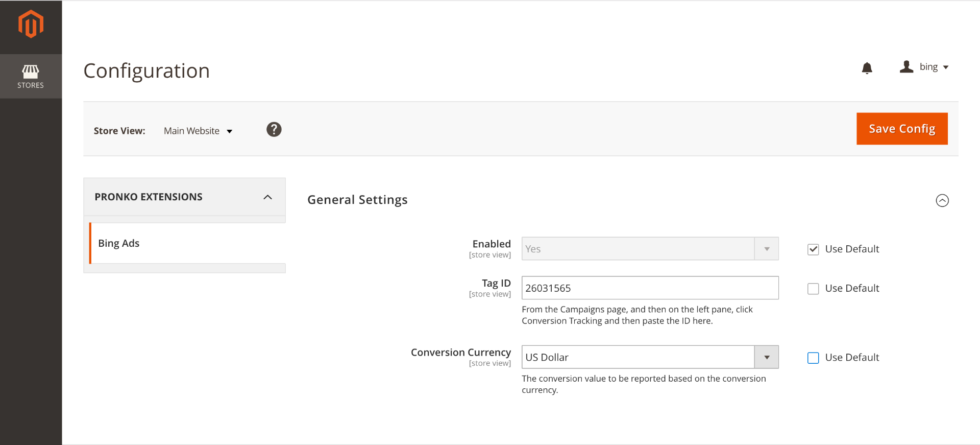Open the Main Website store view switcher
This screenshot has height=445, width=980.
point(198,131)
